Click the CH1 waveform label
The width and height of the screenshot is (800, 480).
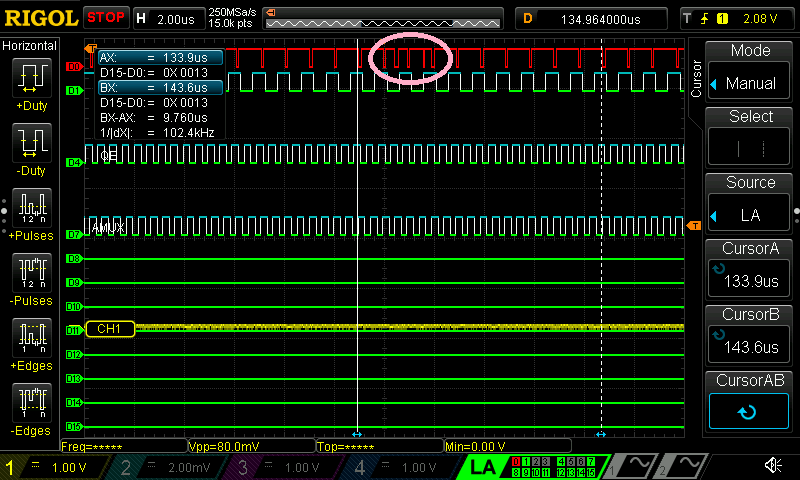(110, 328)
